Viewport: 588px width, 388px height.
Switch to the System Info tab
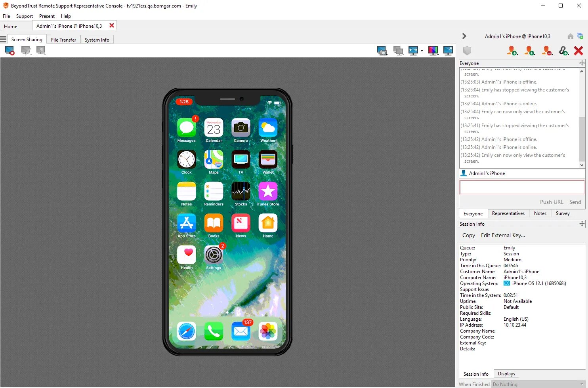pyautogui.click(x=97, y=40)
